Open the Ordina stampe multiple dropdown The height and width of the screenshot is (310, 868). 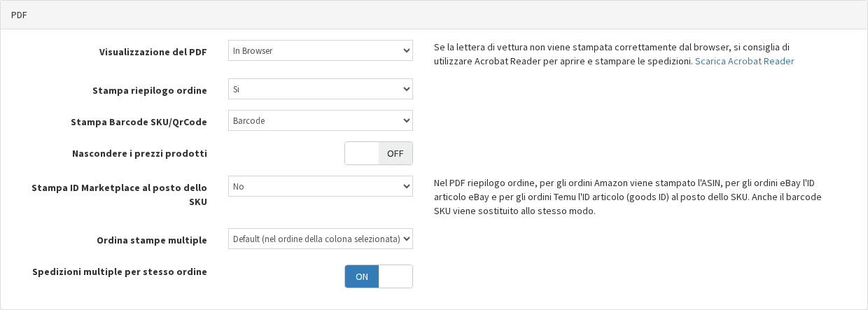(x=320, y=239)
